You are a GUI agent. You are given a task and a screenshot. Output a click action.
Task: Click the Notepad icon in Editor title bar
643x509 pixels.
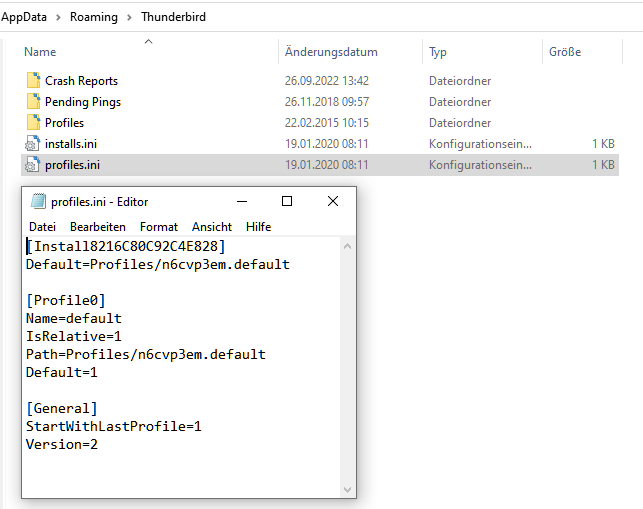pos(39,201)
